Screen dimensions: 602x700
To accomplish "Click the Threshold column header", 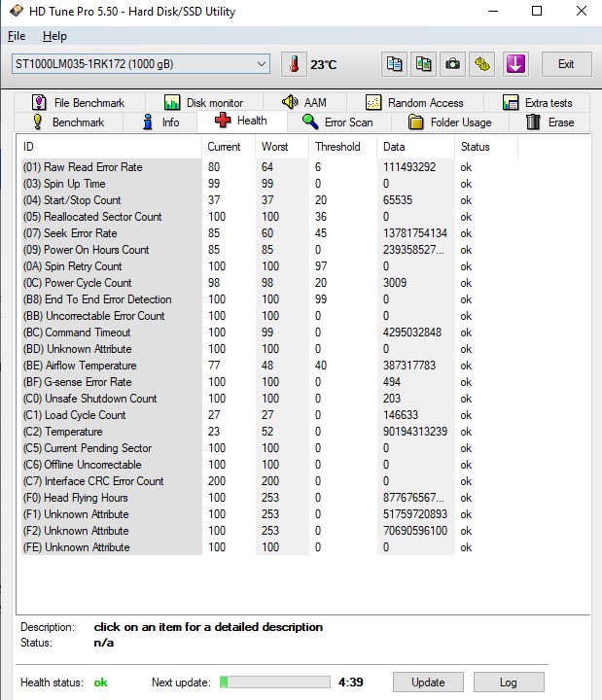I will [x=342, y=147].
